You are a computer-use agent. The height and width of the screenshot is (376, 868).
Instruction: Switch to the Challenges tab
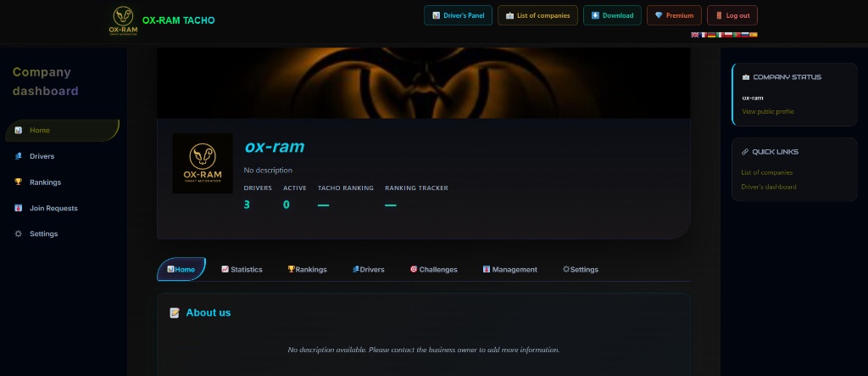433,270
